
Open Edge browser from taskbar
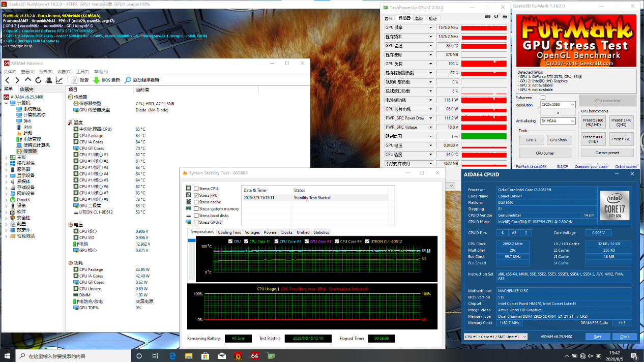click(172, 356)
